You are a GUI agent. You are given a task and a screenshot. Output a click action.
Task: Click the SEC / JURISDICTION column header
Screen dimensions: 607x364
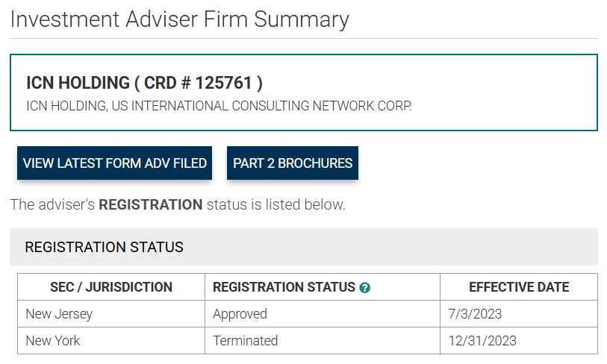111,287
